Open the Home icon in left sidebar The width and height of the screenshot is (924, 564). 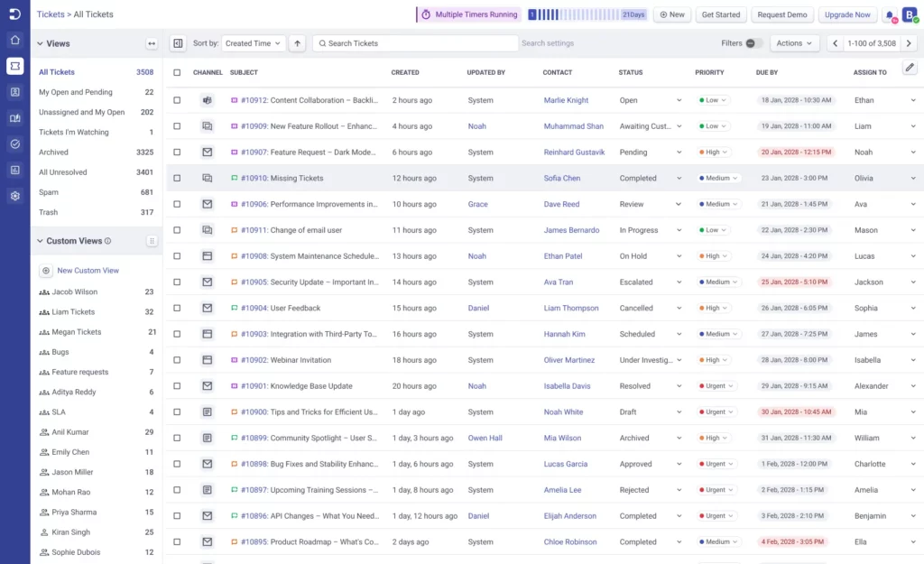[x=14, y=40]
